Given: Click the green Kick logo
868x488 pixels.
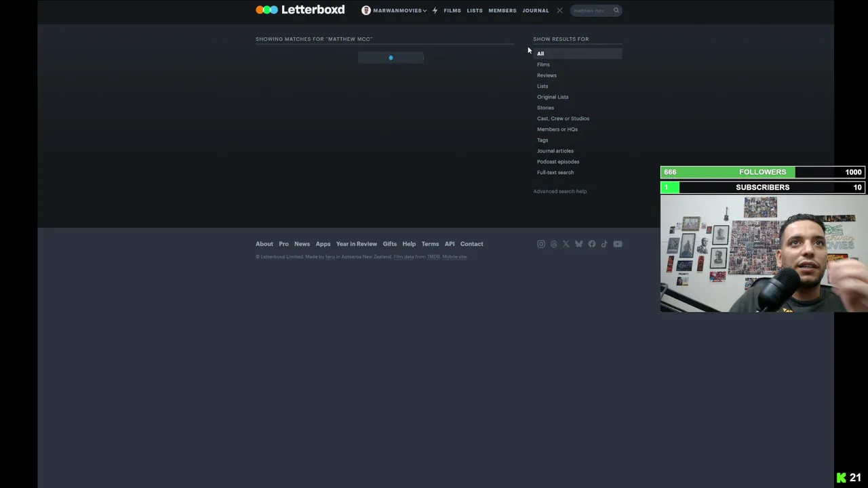Looking at the screenshot, I should pos(841,478).
